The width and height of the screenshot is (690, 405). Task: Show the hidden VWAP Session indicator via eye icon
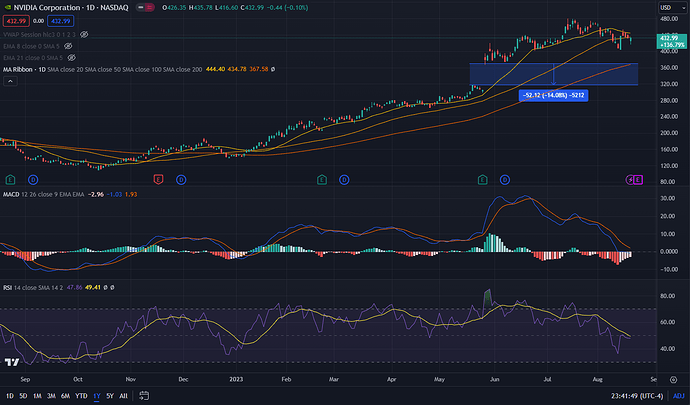pos(84,34)
